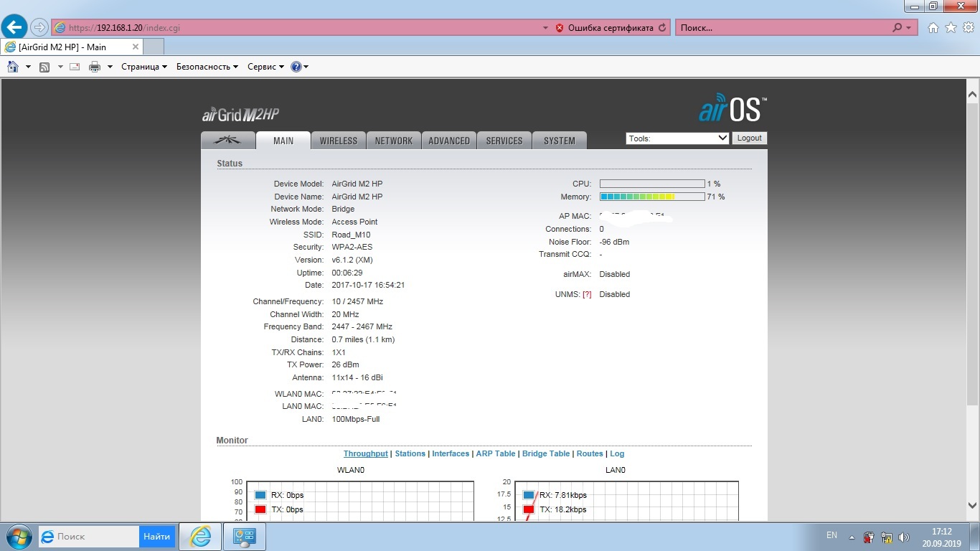The width and height of the screenshot is (980, 551).
Task: Switch to the MAIN tab
Action: pyautogui.click(x=283, y=141)
